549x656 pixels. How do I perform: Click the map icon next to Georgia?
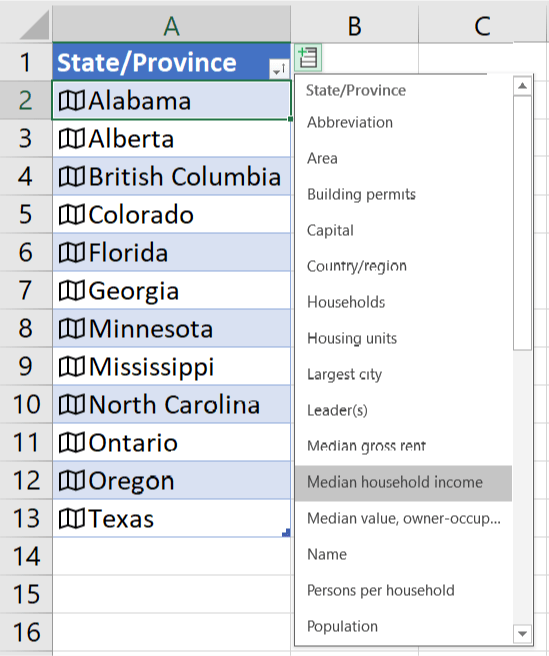click(x=72, y=291)
